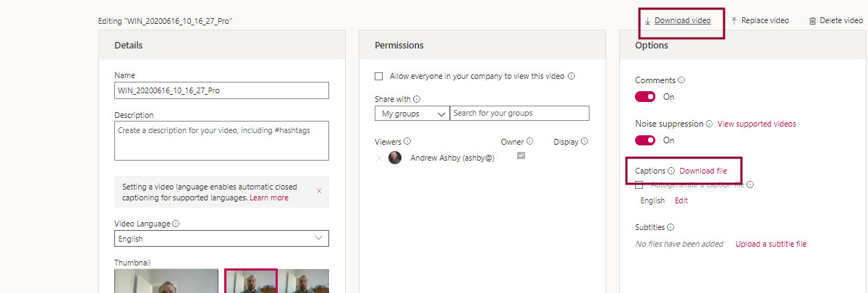Click the info icon beside Video Language
This screenshot has width=868, height=293.
click(176, 224)
